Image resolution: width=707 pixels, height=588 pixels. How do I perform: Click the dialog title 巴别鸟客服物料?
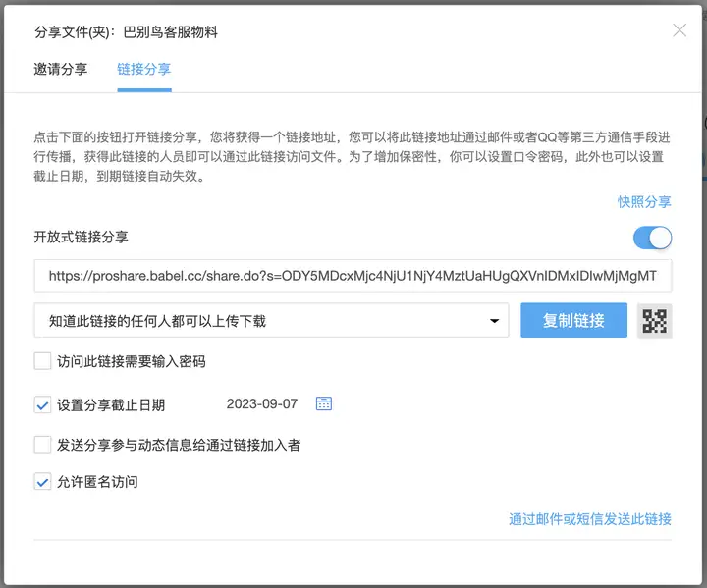click(x=171, y=32)
